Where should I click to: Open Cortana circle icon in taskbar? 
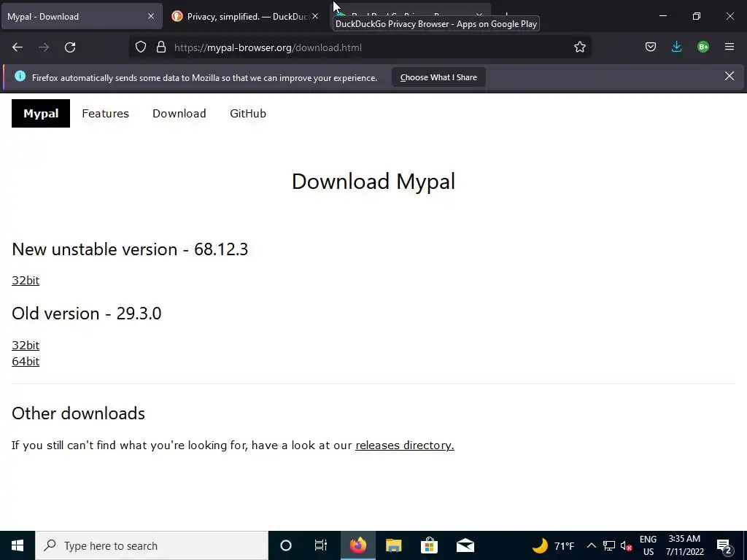[286, 545]
